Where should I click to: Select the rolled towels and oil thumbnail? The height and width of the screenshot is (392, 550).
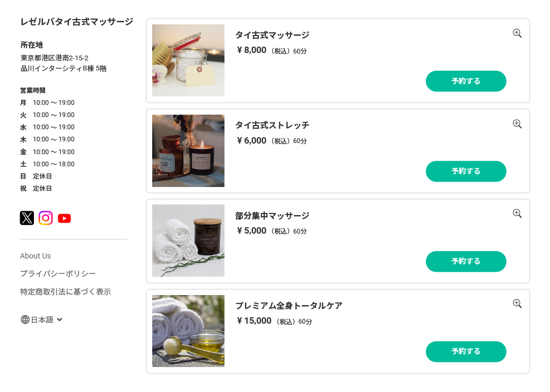coord(188,331)
